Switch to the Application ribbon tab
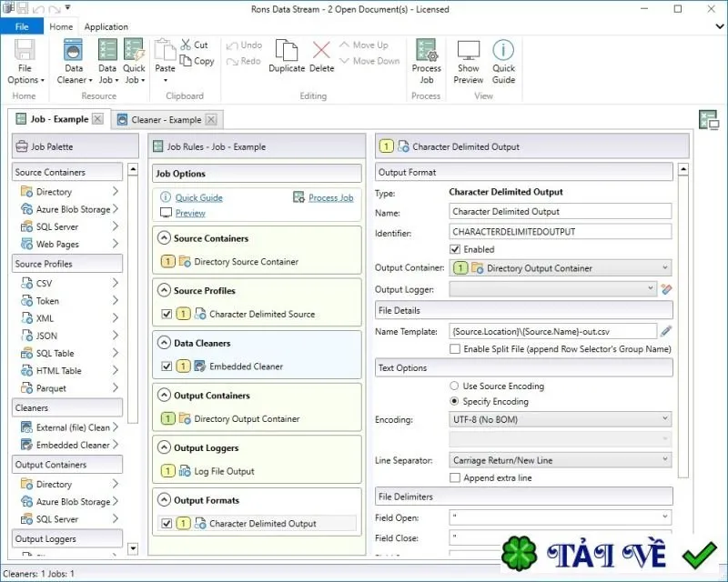 (106, 26)
